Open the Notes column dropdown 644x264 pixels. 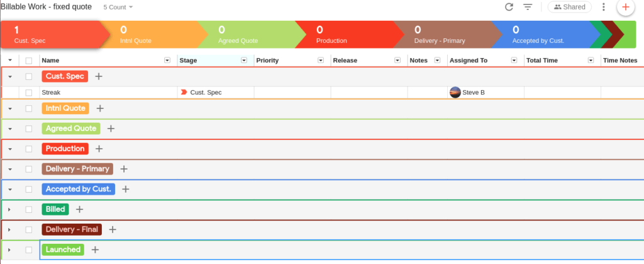click(438, 60)
